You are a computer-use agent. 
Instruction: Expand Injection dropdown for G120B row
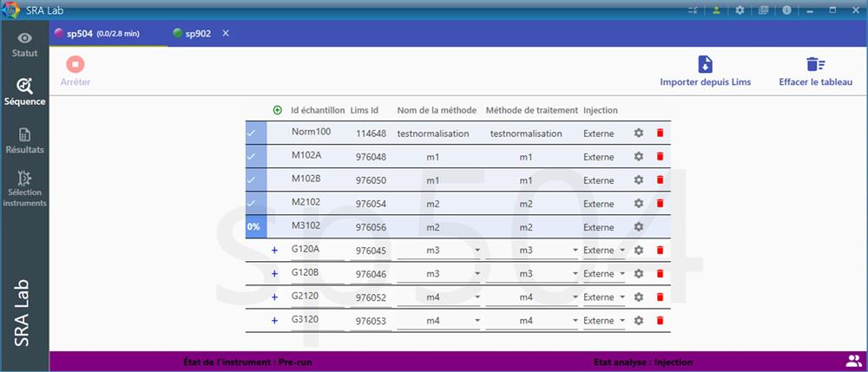click(x=604, y=274)
